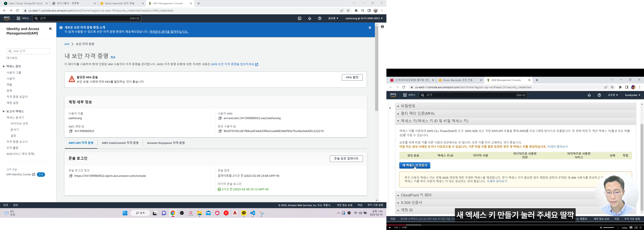The height and width of the screenshot is (230, 644).
Task: Open the Snipping Tool from the taskbar
Action: coord(262,213)
